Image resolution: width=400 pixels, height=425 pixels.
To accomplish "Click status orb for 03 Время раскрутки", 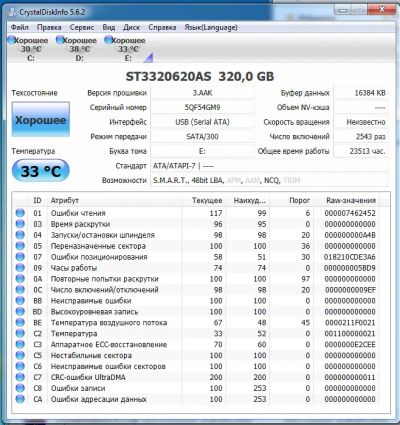I will (20, 224).
